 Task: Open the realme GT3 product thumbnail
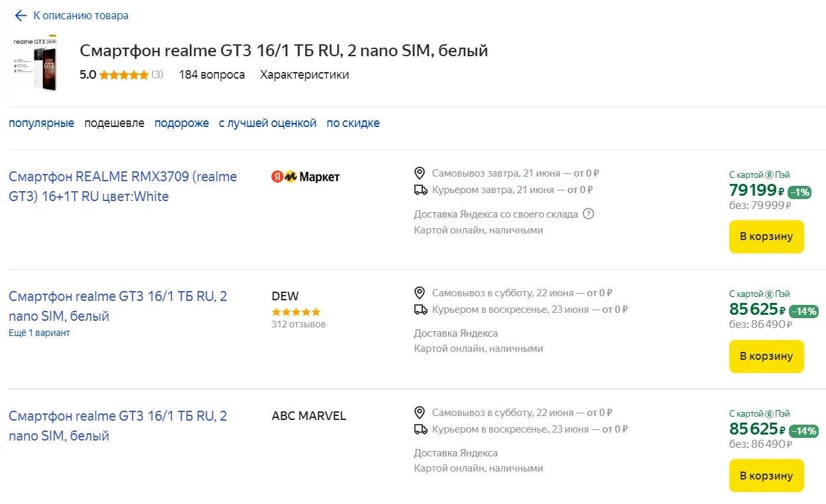34,62
